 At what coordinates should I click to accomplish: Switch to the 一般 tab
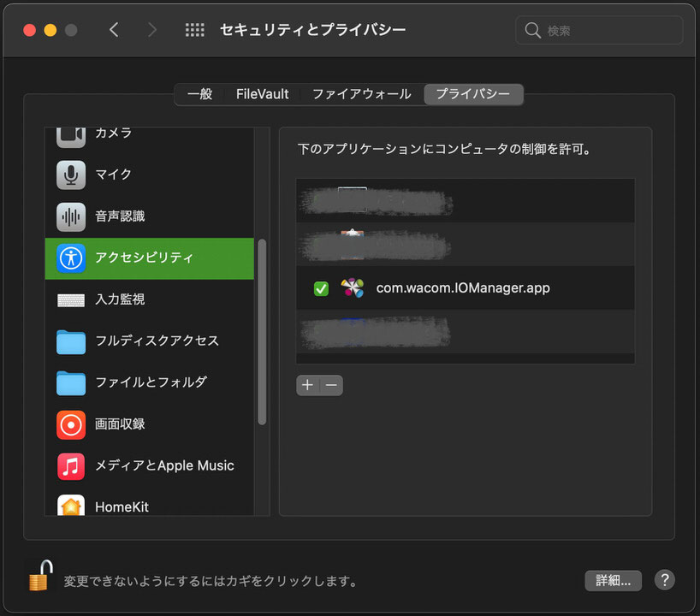click(199, 94)
